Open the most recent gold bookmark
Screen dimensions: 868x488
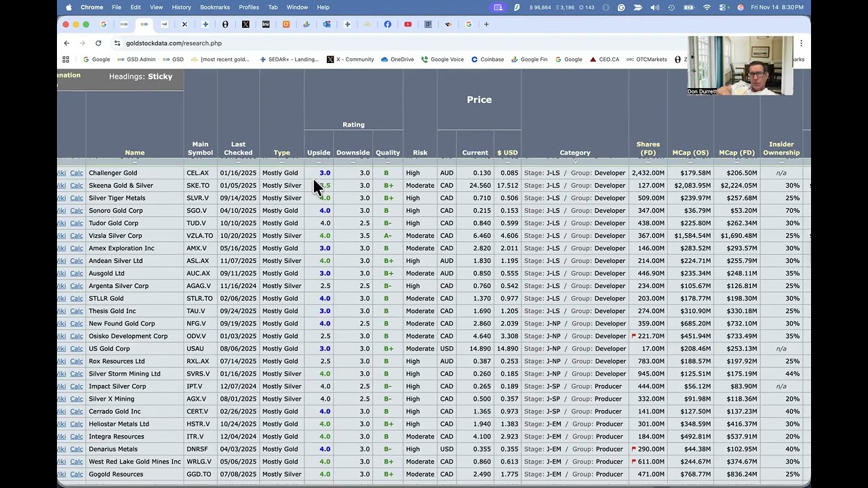click(x=220, y=59)
